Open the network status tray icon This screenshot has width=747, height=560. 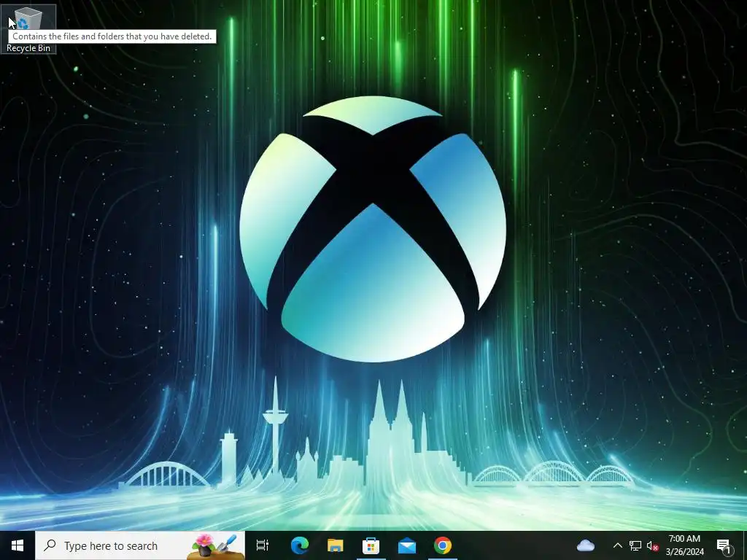pos(635,545)
